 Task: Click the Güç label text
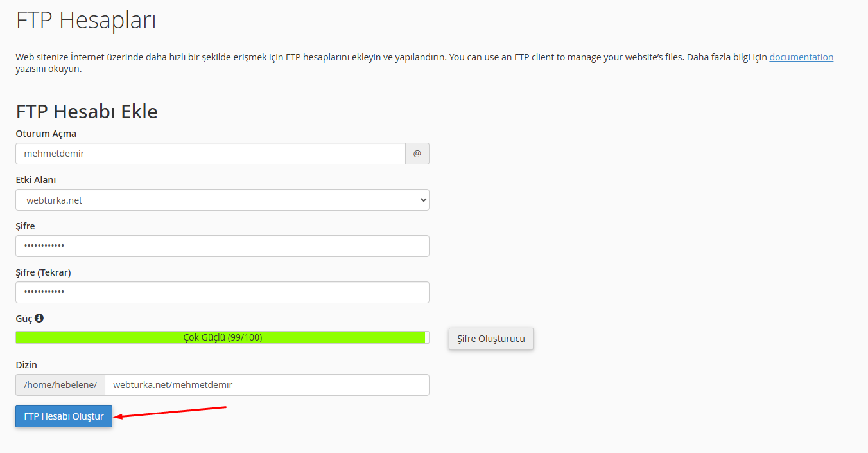pos(24,319)
